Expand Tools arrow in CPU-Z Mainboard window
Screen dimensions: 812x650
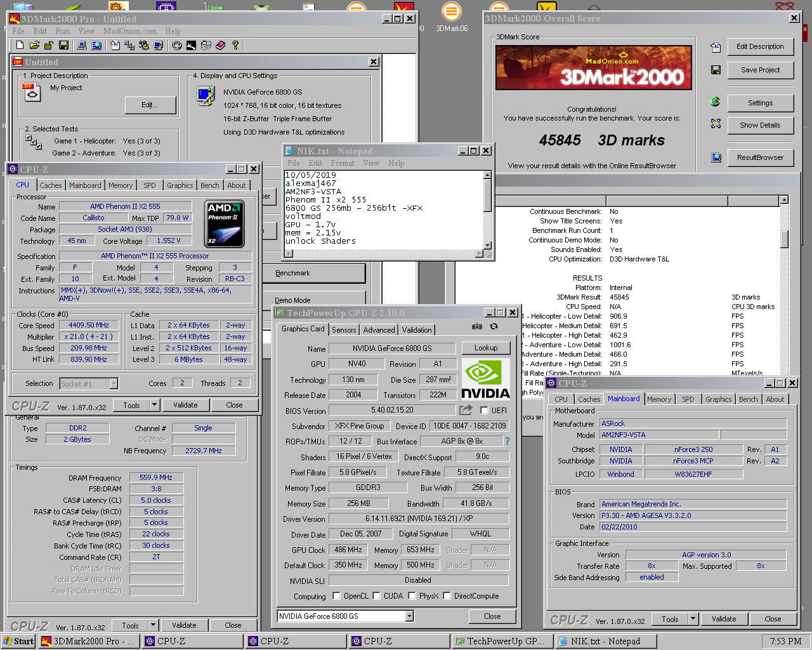[x=693, y=619]
